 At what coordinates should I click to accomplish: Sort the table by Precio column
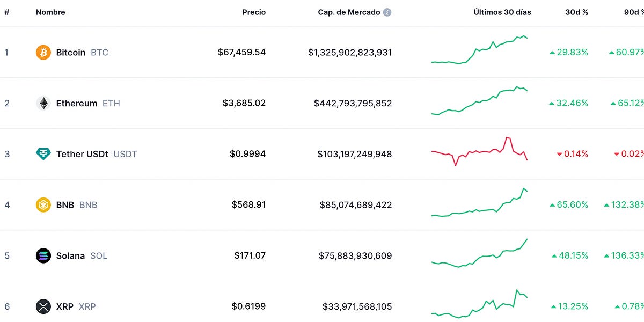(x=254, y=12)
